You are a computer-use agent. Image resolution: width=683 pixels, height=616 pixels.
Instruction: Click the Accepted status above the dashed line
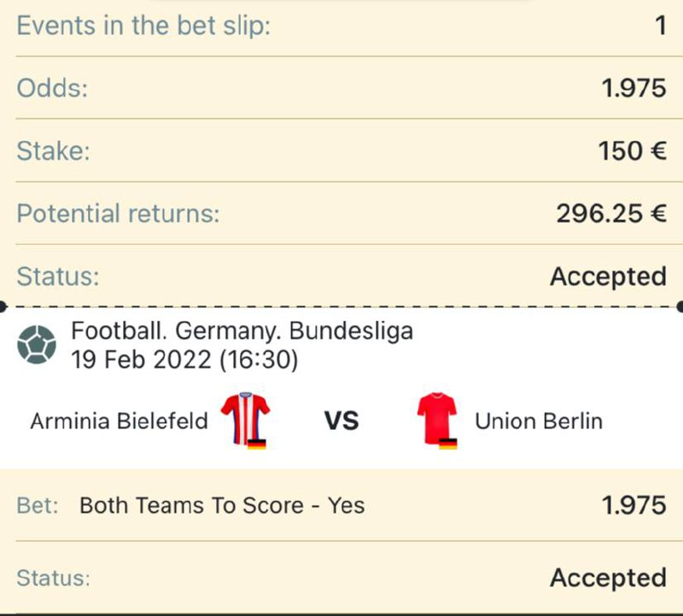tap(608, 276)
